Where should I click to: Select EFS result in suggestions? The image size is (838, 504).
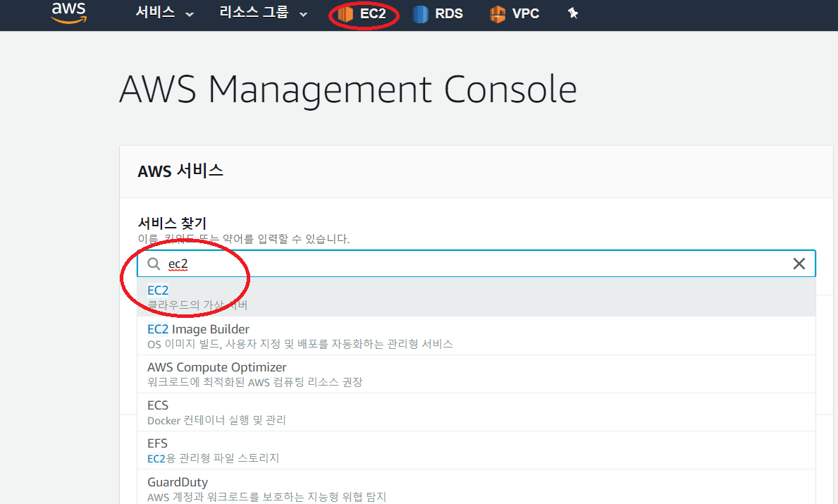click(476, 450)
